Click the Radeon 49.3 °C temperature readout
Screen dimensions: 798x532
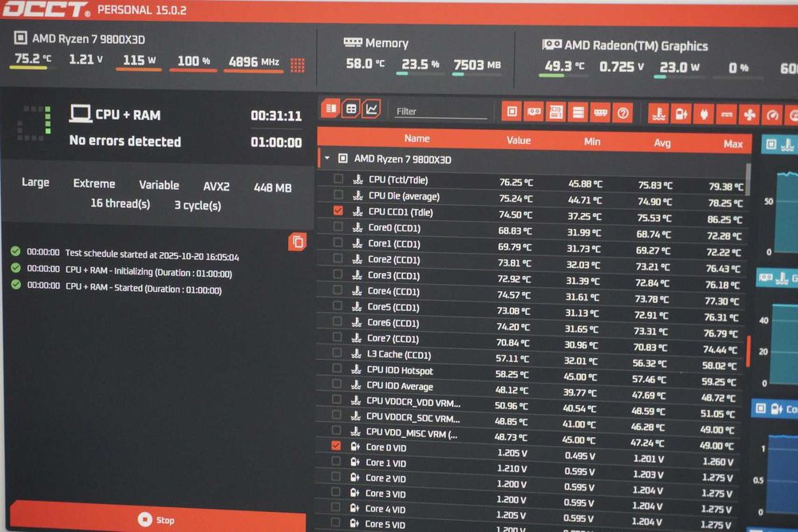(x=564, y=66)
